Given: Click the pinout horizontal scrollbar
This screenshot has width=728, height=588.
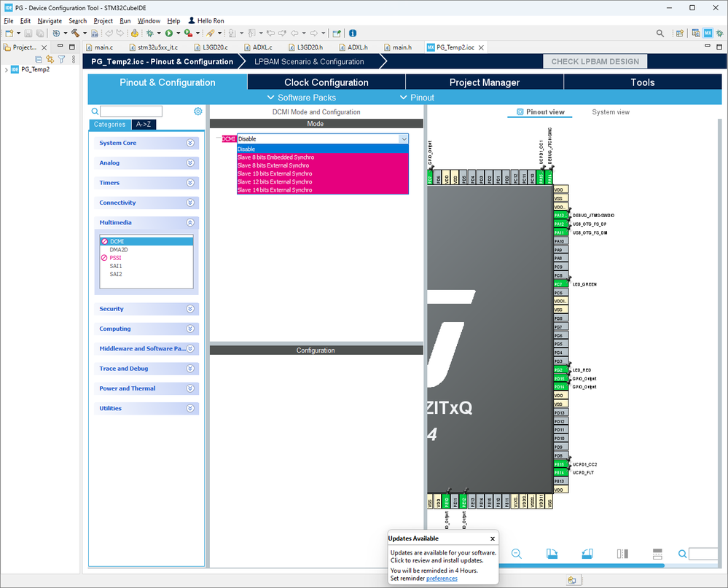Looking at the screenshot, I should [x=581, y=565].
